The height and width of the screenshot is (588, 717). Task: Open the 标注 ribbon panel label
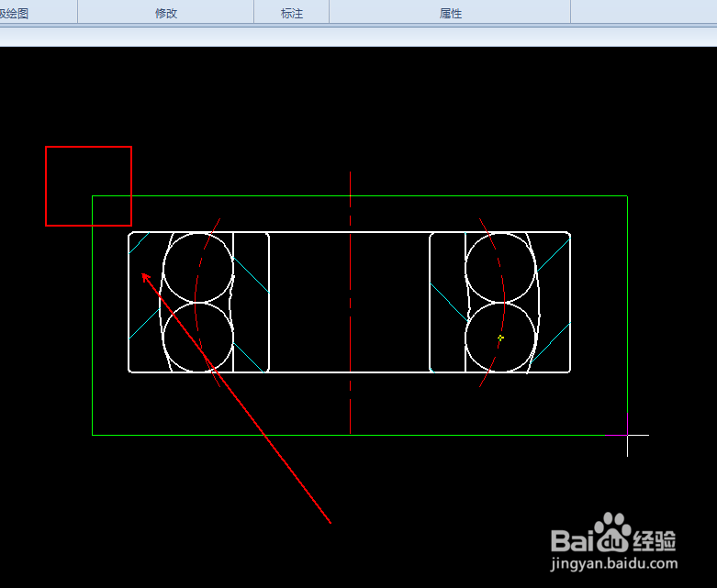click(x=292, y=13)
